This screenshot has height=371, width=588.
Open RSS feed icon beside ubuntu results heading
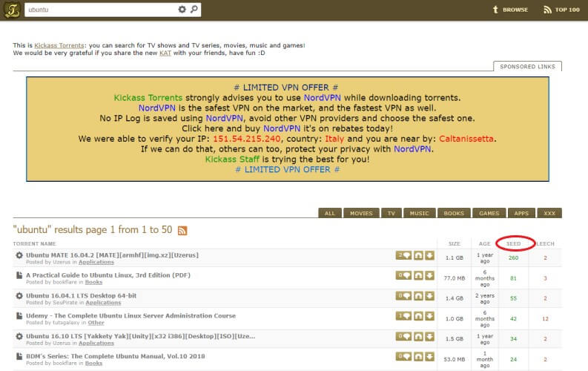(182, 230)
